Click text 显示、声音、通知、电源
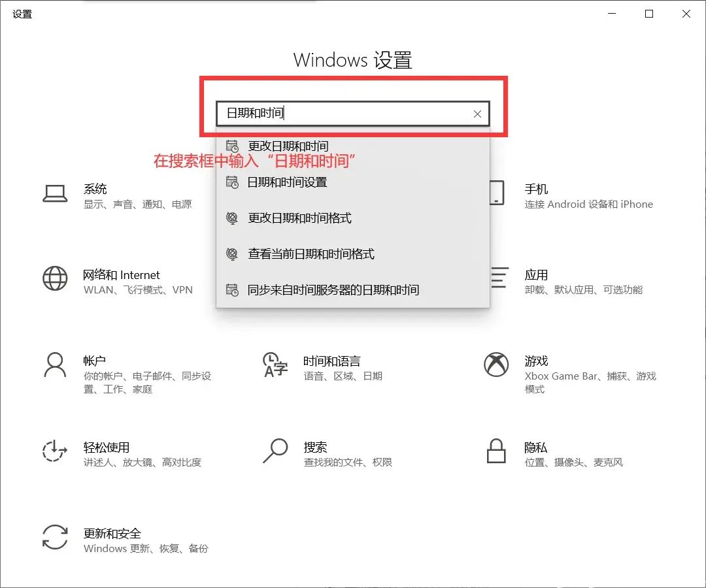This screenshot has width=706, height=588. pos(138,204)
